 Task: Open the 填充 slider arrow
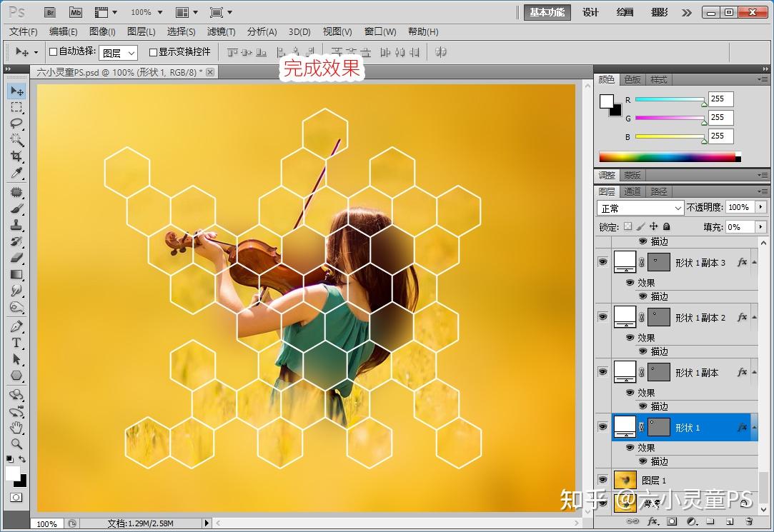(760, 227)
